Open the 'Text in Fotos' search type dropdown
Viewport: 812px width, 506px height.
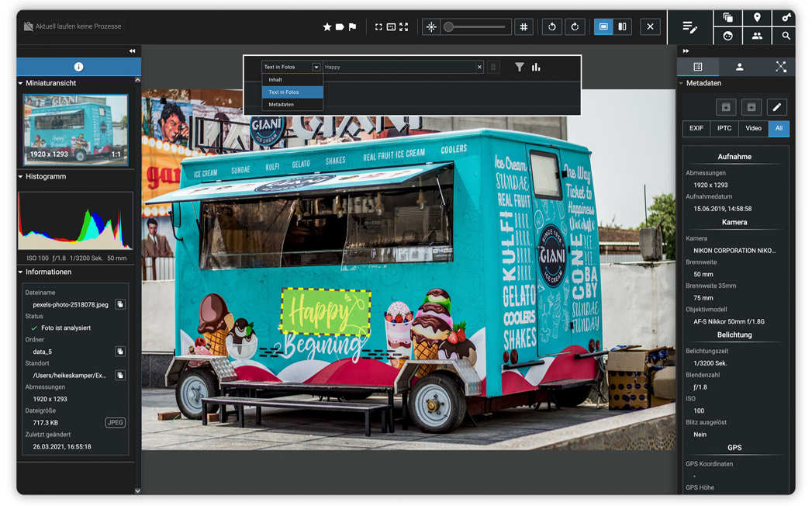(292, 67)
